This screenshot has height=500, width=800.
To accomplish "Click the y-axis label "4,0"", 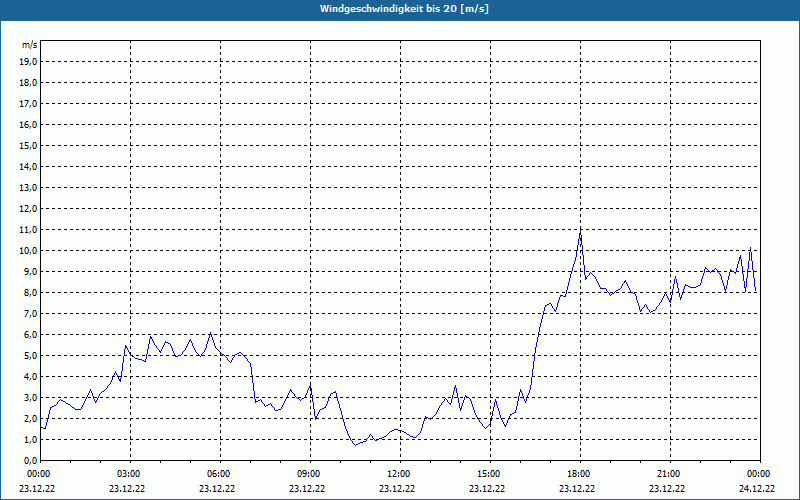I will pyautogui.click(x=31, y=377).
